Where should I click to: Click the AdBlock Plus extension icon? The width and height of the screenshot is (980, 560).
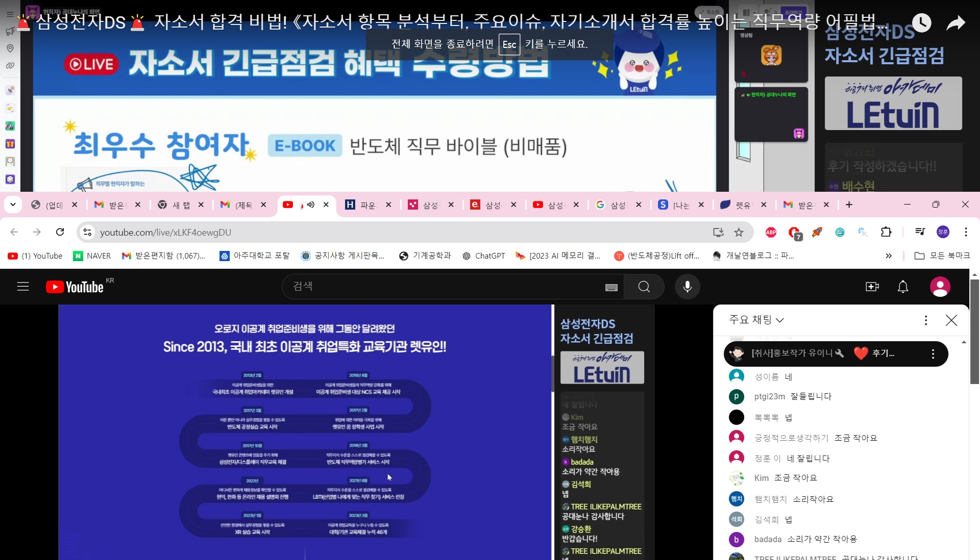coord(771,233)
